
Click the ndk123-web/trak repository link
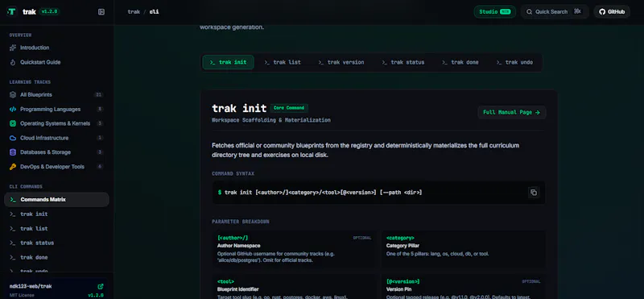pyautogui.click(x=31, y=286)
